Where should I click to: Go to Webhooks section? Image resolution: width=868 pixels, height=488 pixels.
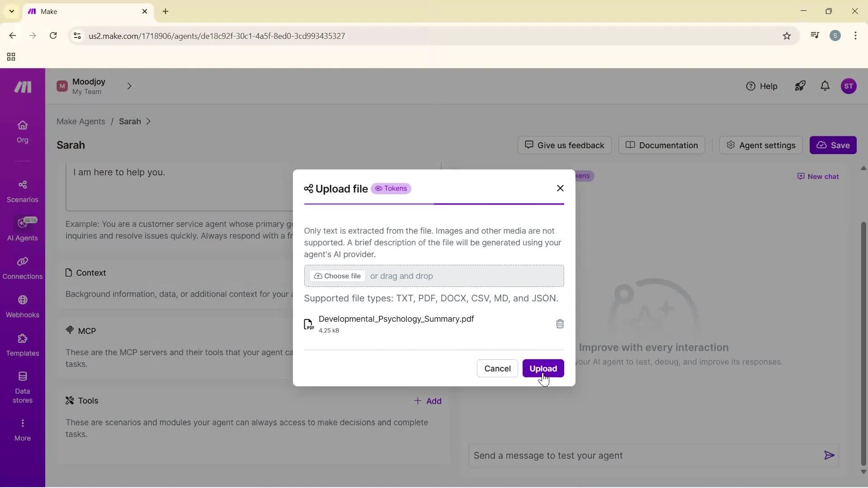coord(22,306)
